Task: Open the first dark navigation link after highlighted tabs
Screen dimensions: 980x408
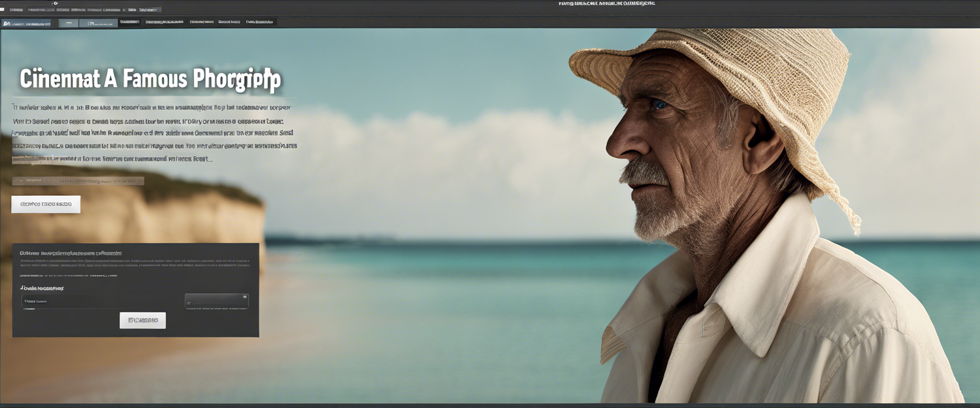Action: click(129, 22)
